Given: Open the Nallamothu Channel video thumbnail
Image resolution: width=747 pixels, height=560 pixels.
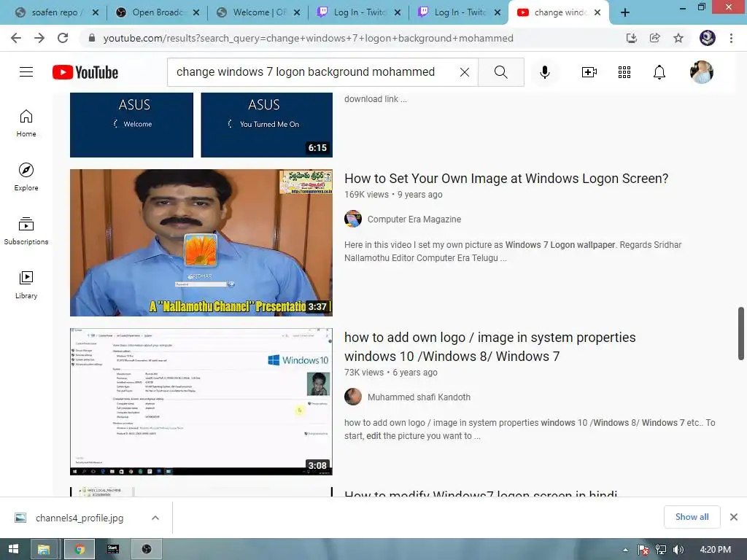Looking at the screenshot, I should coord(201,242).
